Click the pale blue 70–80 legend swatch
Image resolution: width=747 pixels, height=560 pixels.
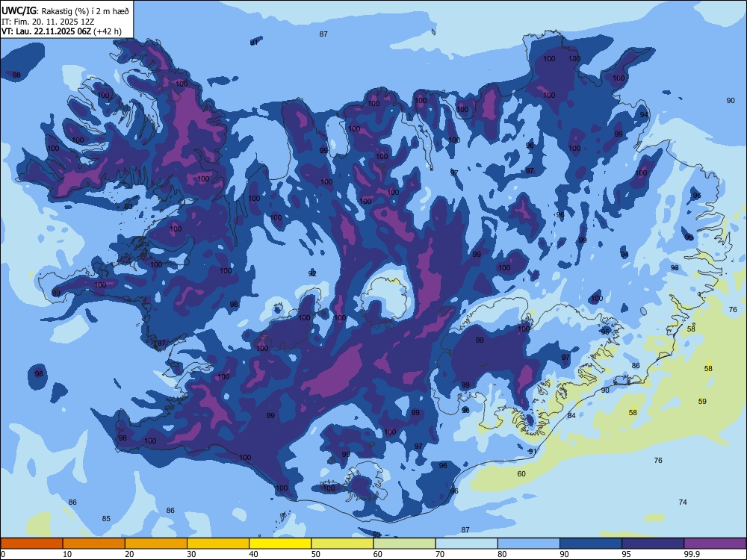pos(466,544)
